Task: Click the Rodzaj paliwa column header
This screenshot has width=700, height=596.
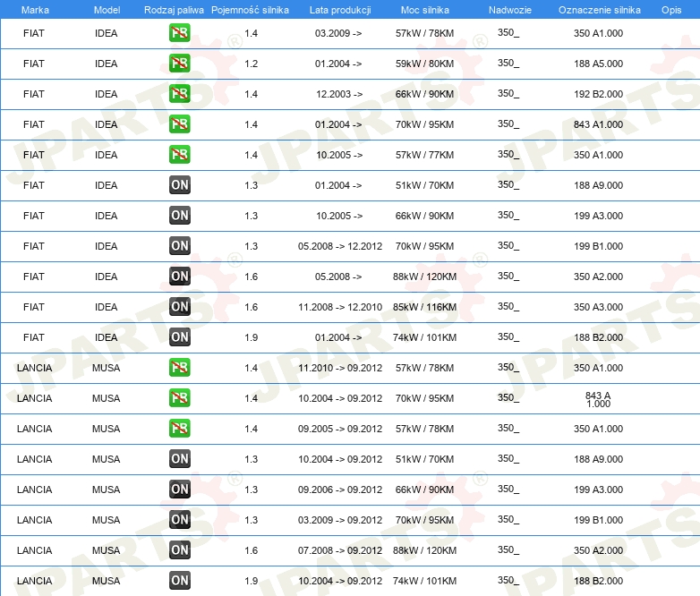Action: 174,10
